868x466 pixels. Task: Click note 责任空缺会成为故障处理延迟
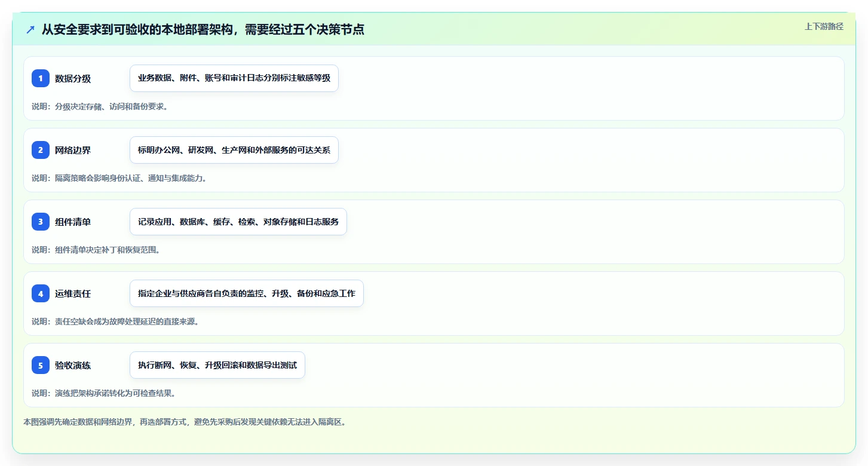(115, 321)
